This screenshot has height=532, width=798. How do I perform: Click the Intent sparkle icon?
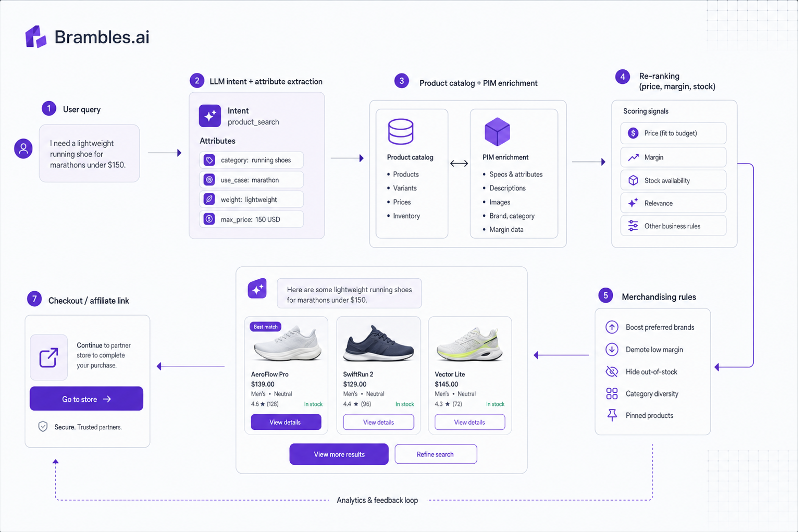[210, 116]
